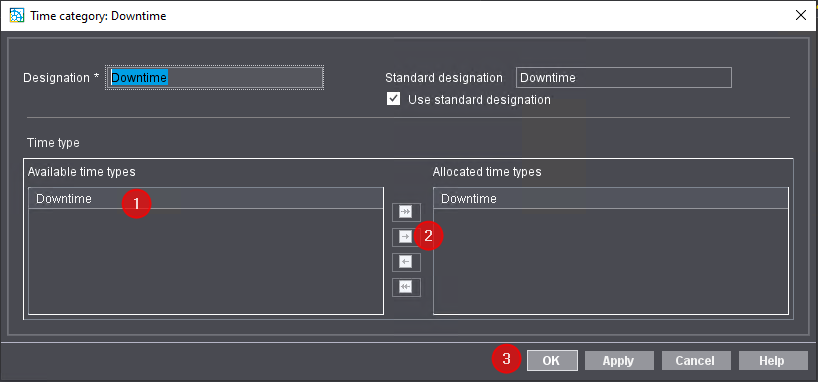Click the application icon in title bar
This screenshot has width=818, height=382.
17,15
